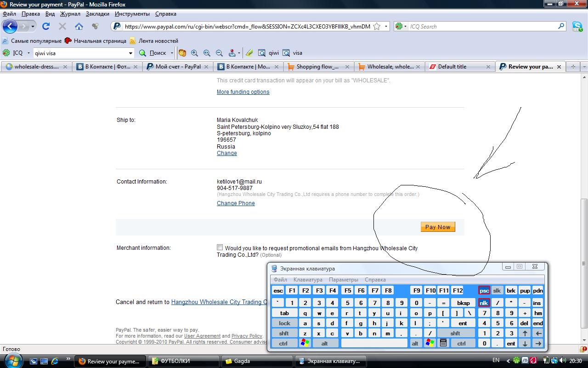588x368 pixels.
Task: Toggle the slk key on the on-screen keyboard
Action: point(497,290)
